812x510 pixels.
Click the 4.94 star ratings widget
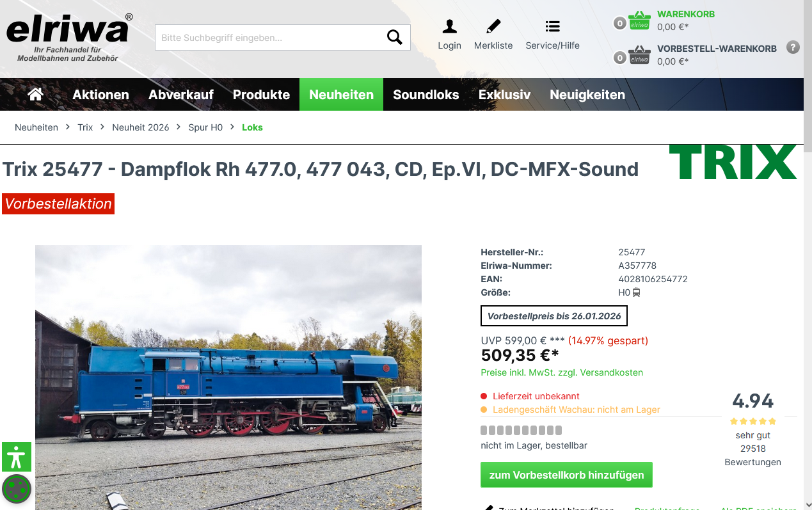tap(753, 429)
